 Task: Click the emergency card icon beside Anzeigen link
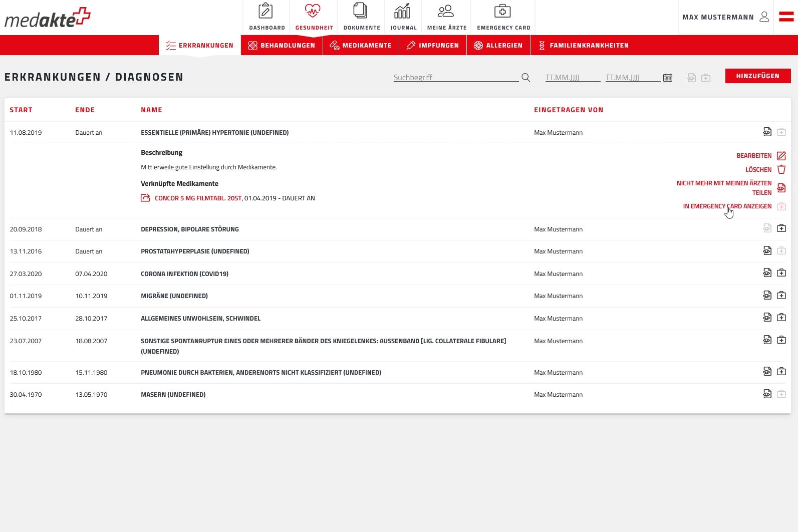[x=781, y=206]
